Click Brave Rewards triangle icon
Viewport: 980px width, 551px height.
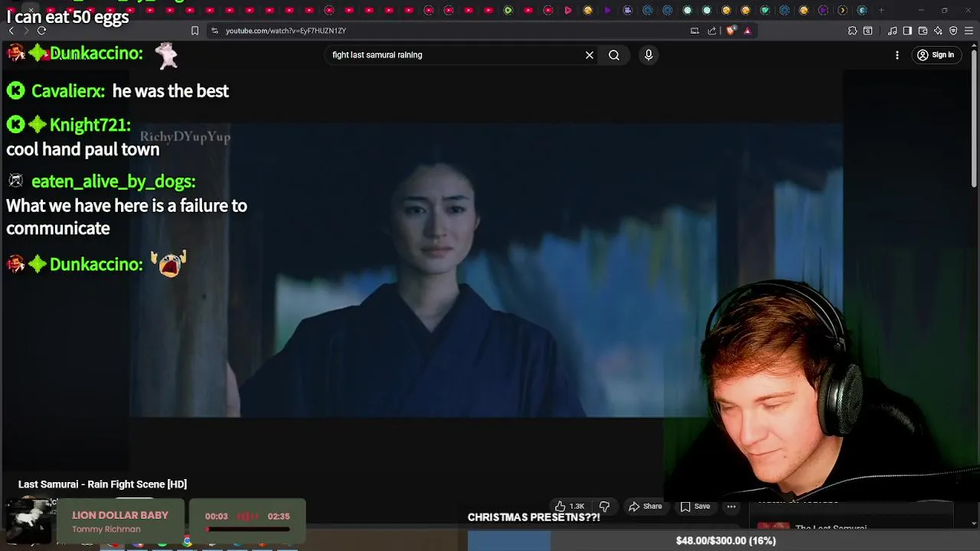pyautogui.click(x=747, y=31)
